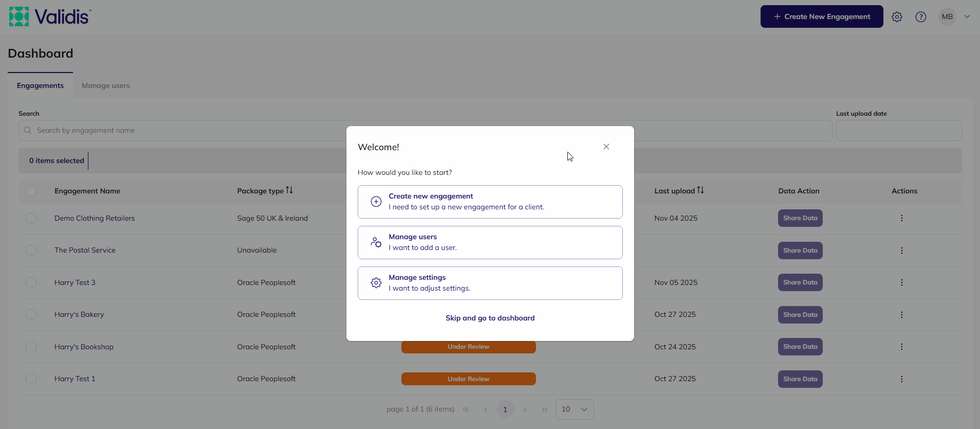Open Harry's Bakery engagement
The height and width of the screenshot is (429, 980).
pos(79,314)
